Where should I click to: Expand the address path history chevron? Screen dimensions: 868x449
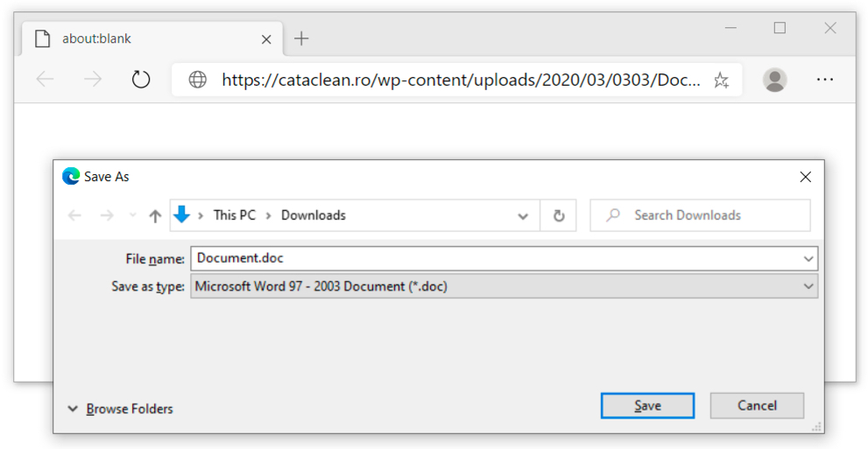tap(523, 216)
